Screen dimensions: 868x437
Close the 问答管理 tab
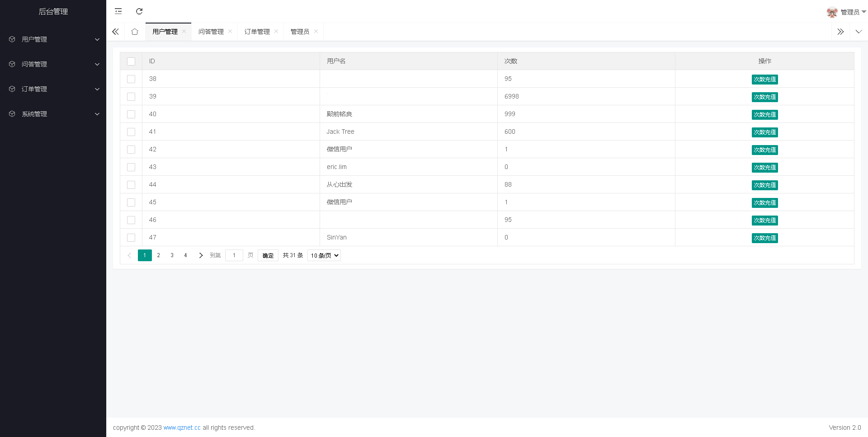[230, 31]
